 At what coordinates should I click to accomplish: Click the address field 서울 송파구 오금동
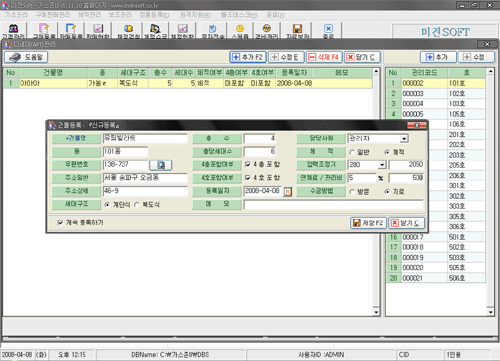145,178
